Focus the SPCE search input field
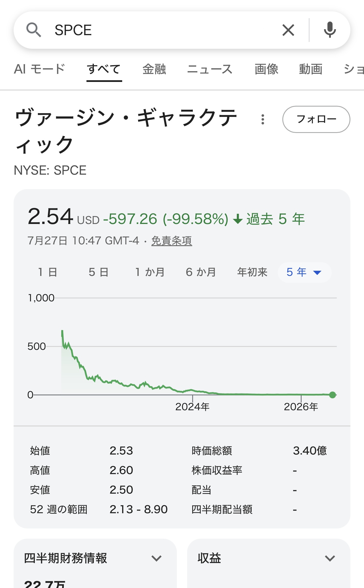The width and height of the screenshot is (364, 588). point(162,30)
